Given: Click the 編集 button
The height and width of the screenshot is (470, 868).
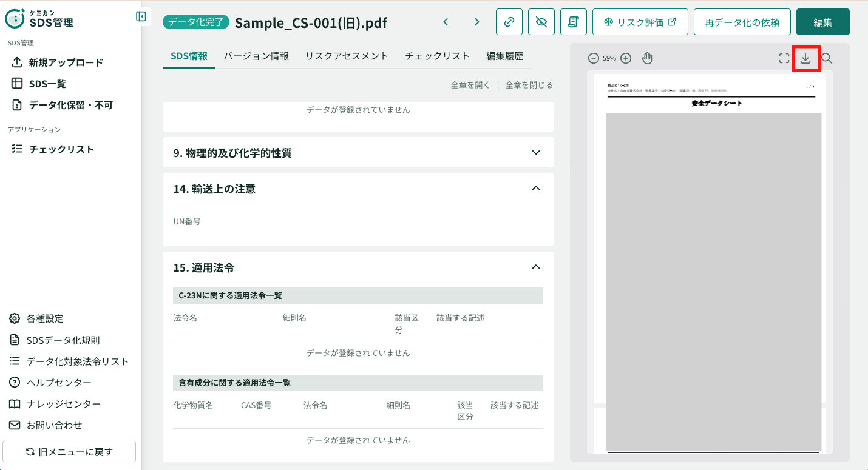Looking at the screenshot, I should coord(822,22).
